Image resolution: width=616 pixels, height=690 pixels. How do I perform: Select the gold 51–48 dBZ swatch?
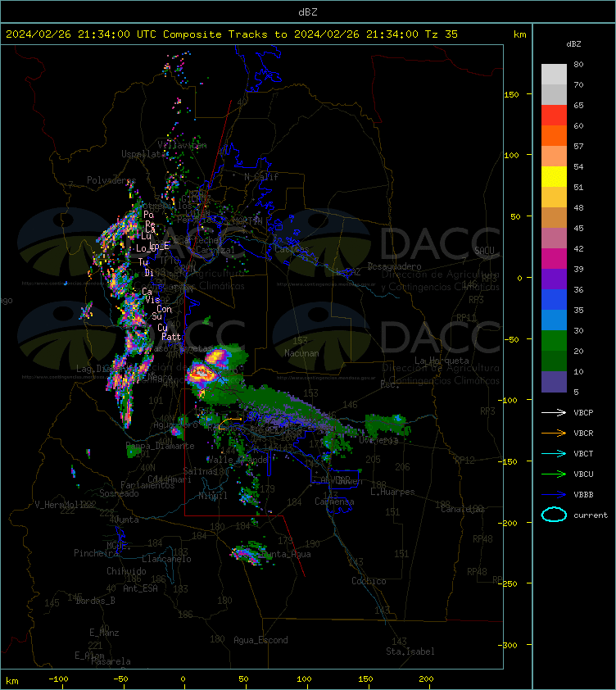pos(554,197)
